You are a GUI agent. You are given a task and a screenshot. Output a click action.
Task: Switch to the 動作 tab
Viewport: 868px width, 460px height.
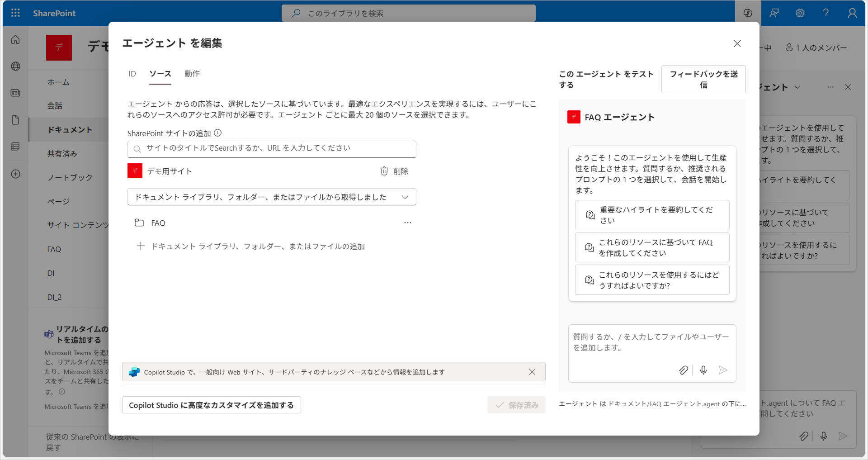[192, 74]
